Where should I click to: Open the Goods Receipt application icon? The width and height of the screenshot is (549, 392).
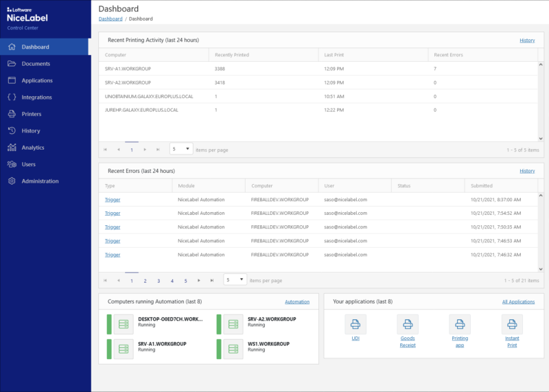click(x=408, y=324)
